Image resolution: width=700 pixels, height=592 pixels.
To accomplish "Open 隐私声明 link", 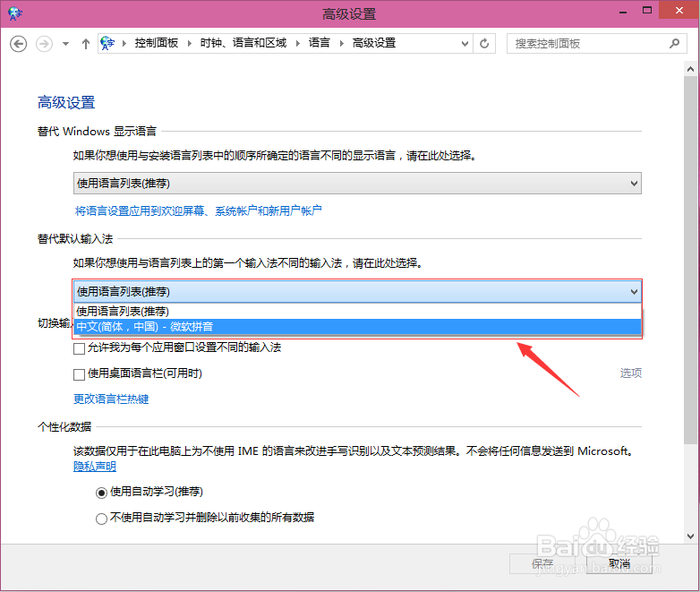I will coord(95,467).
